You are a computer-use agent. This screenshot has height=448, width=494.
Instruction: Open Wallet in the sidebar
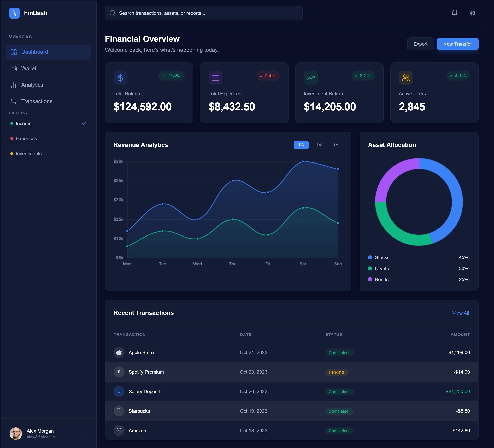[x=29, y=69]
